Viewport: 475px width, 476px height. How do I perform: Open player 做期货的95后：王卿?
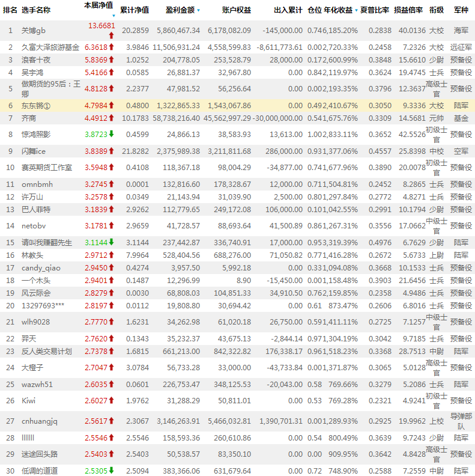click(x=50, y=88)
